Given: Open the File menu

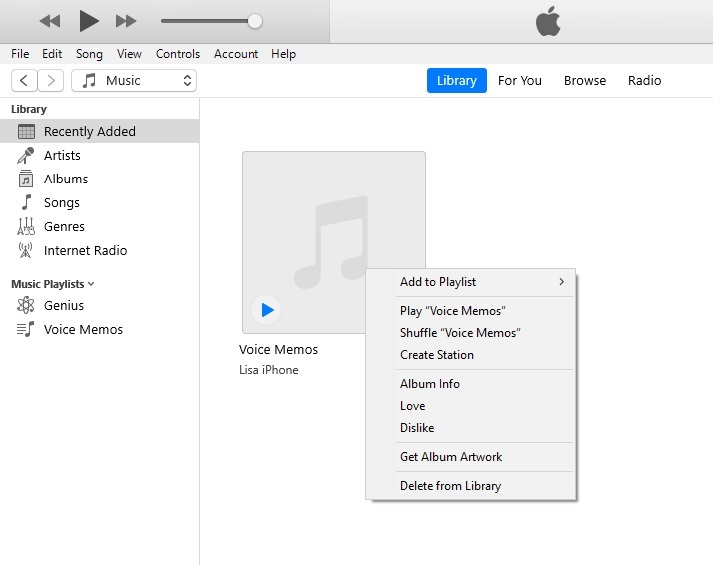Looking at the screenshot, I should (x=20, y=54).
